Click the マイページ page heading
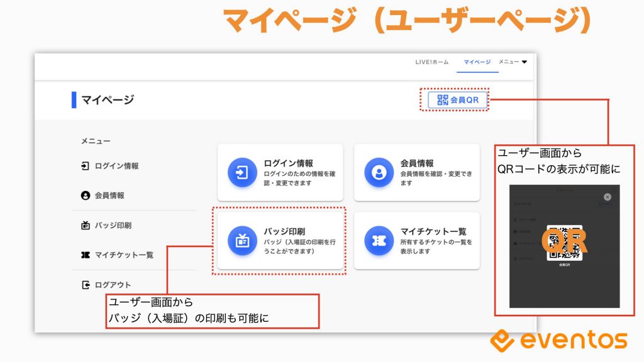 pyautogui.click(x=108, y=100)
